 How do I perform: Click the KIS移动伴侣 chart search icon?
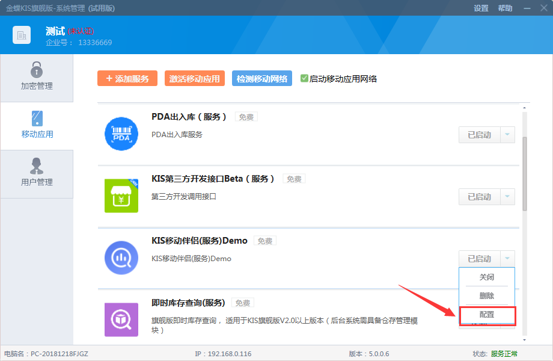click(x=121, y=258)
